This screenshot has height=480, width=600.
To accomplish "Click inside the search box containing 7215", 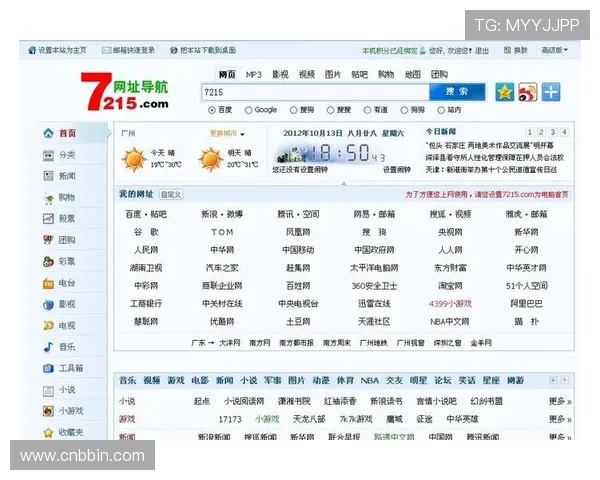I will 315,92.
